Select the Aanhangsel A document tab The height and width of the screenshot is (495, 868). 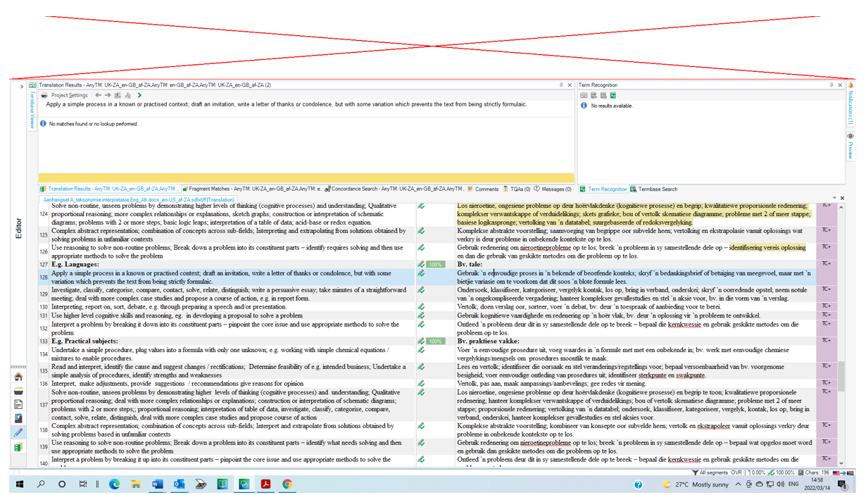tap(139, 199)
